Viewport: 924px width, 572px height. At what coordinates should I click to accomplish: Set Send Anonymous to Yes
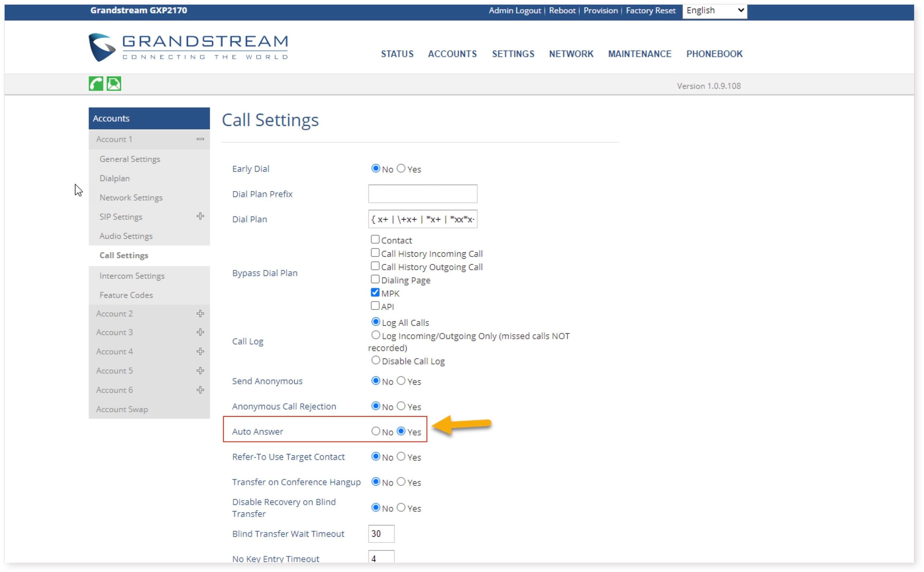coord(401,381)
